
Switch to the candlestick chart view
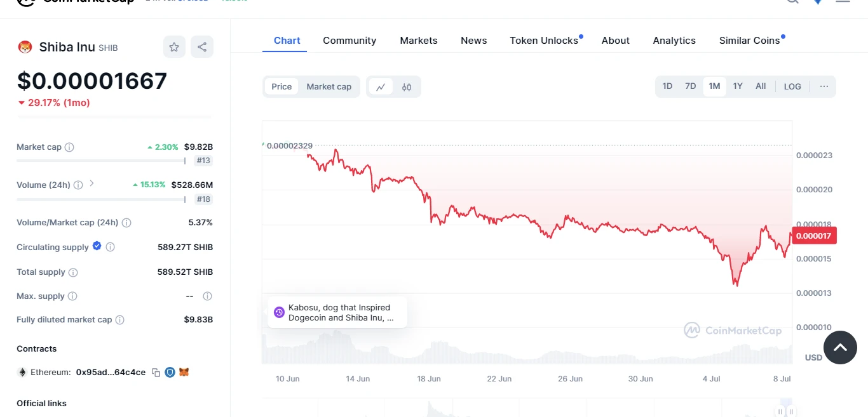pyautogui.click(x=407, y=87)
